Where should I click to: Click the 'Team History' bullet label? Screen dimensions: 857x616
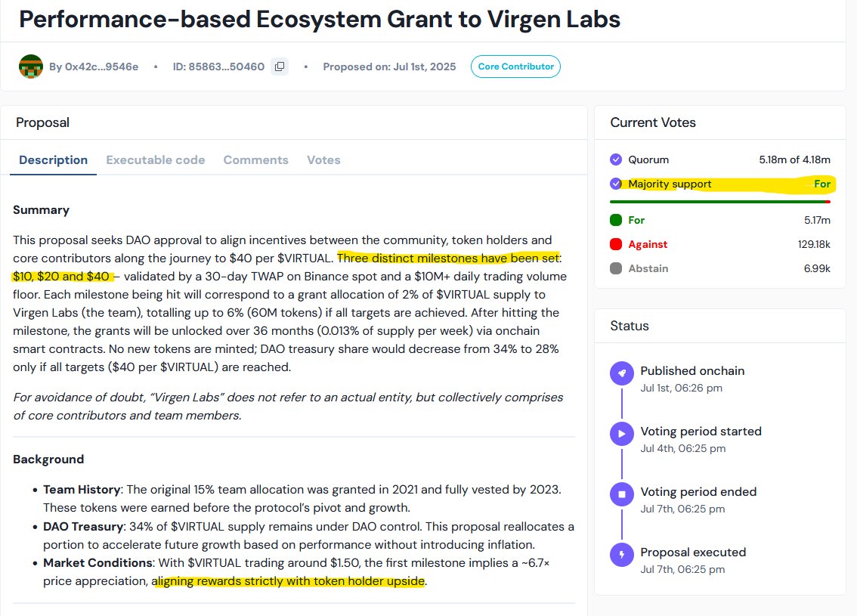tap(82, 489)
